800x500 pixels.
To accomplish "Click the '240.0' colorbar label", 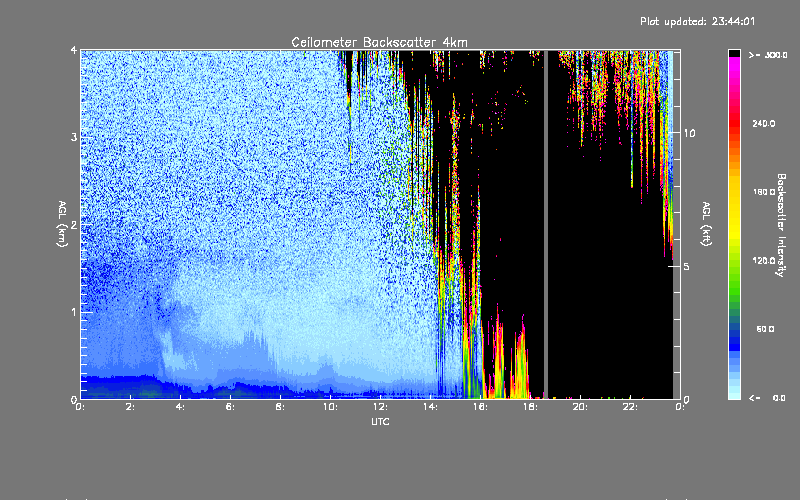I will click(x=764, y=123).
